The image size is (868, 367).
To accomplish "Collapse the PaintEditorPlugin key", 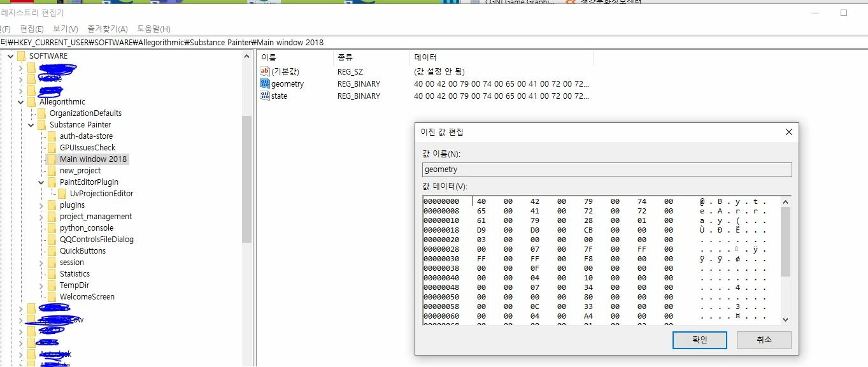I will (x=41, y=182).
